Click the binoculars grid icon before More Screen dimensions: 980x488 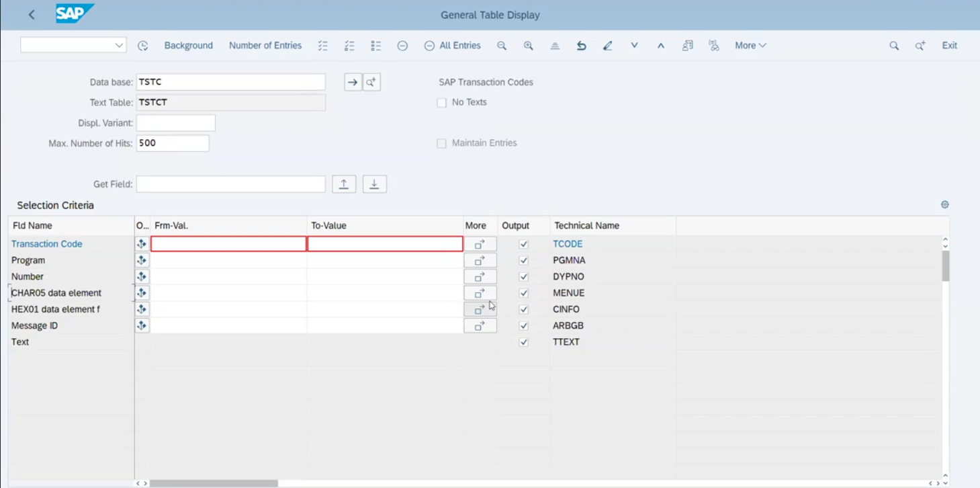point(714,46)
